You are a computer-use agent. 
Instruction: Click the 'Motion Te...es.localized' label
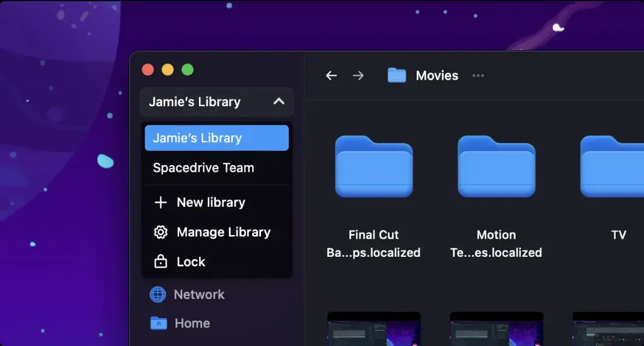(x=496, y=244)
